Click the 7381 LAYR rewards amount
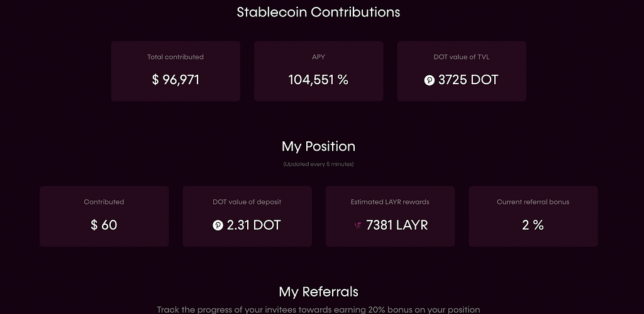The image size is (644, 314). [x=397, y=225]
